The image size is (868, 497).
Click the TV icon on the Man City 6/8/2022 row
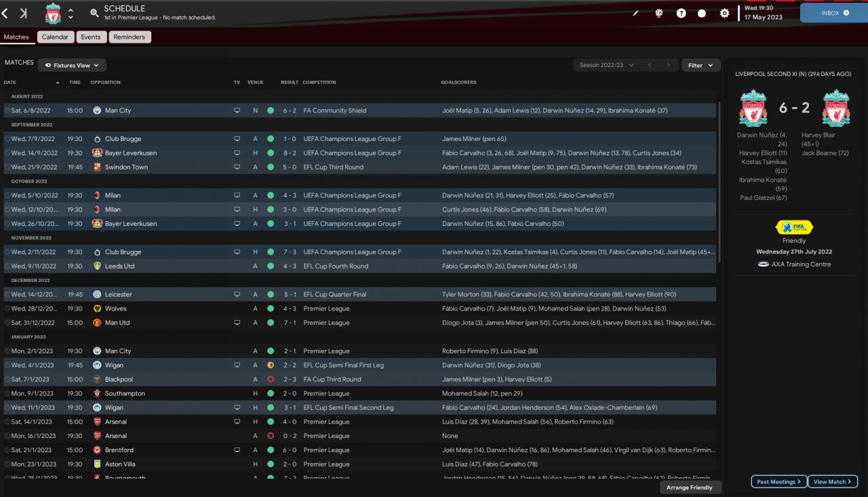(237, 111)
